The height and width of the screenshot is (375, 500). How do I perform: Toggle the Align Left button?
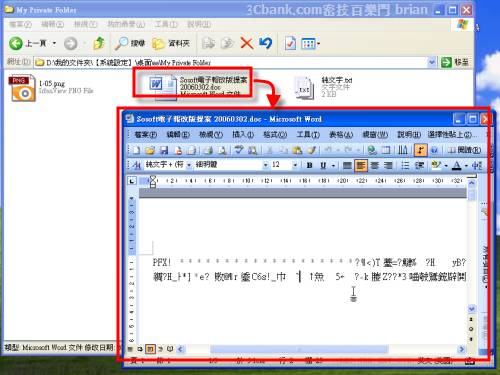click(361, 165)
